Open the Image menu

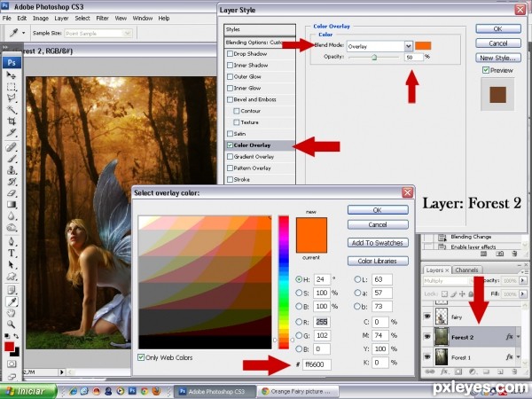(41, 19)
